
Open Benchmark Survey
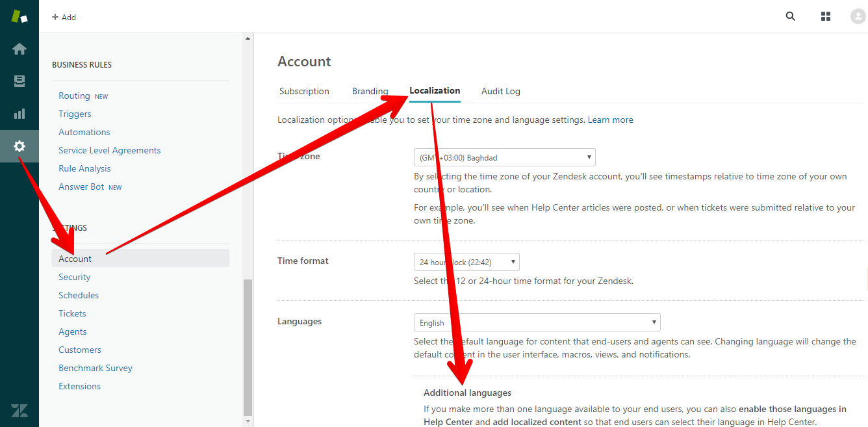pyautogui.click(x=96, y=368)
